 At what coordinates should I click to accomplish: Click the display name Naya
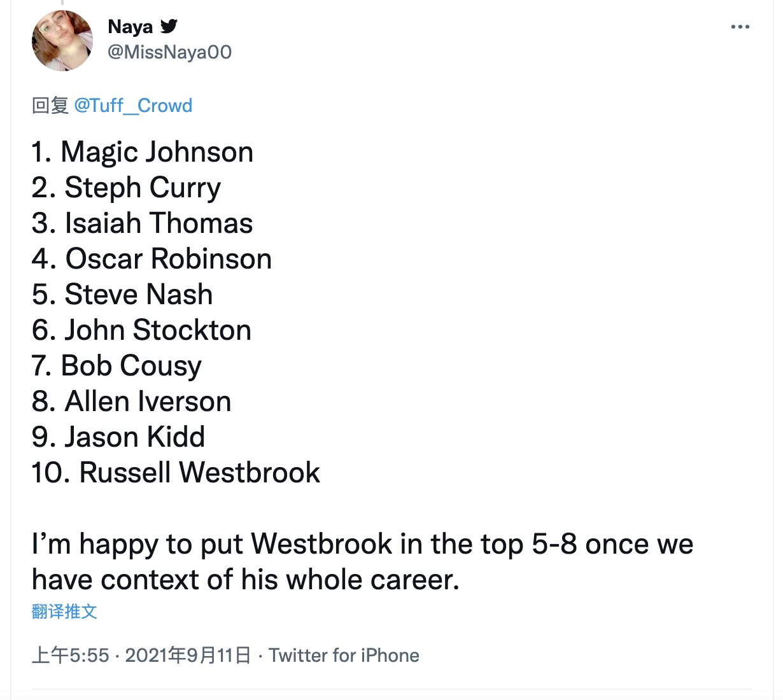130,27
